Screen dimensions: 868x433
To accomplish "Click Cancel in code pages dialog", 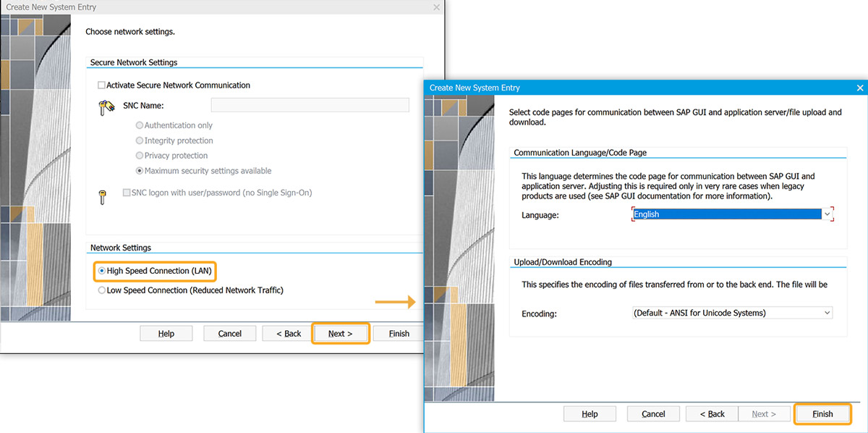I will pyautogui.click(x=653, y=414).
